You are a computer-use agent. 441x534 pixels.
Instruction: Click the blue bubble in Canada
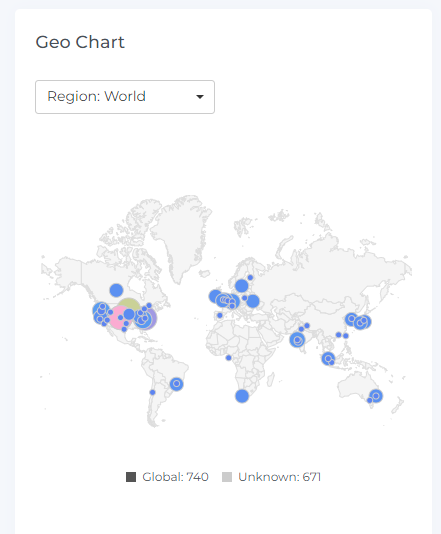[x=116, y=290]
